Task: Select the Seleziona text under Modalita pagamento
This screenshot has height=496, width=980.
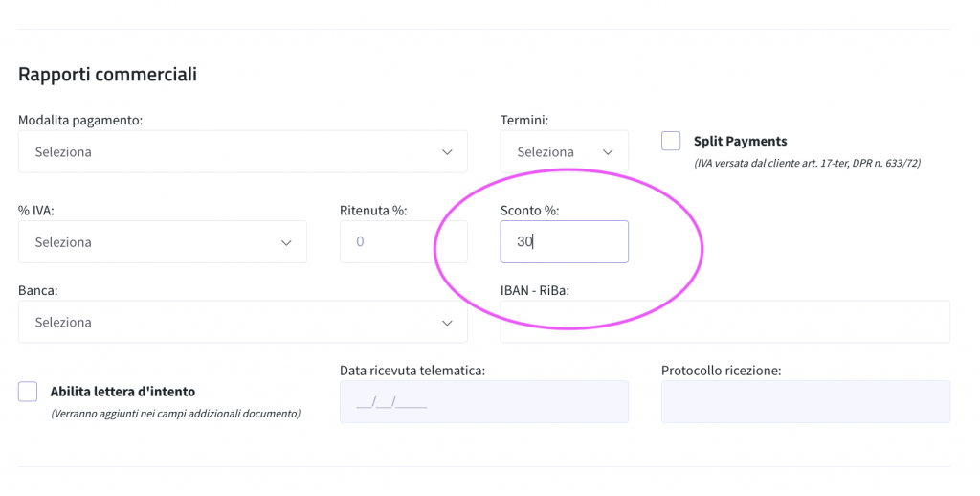Action: pyautogui.click(x=63, y=152)
